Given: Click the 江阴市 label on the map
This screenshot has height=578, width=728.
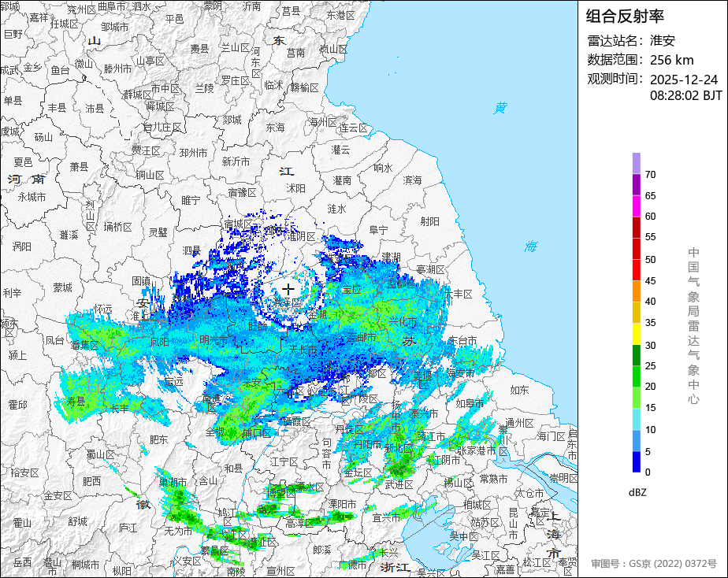Looking at the screenshot, I should tap(446, 460).
